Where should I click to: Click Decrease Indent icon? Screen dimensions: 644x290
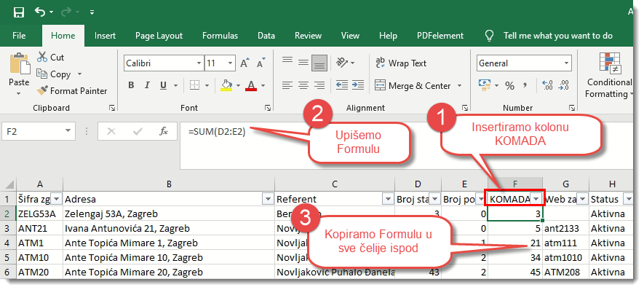click(x=342, y=85)
